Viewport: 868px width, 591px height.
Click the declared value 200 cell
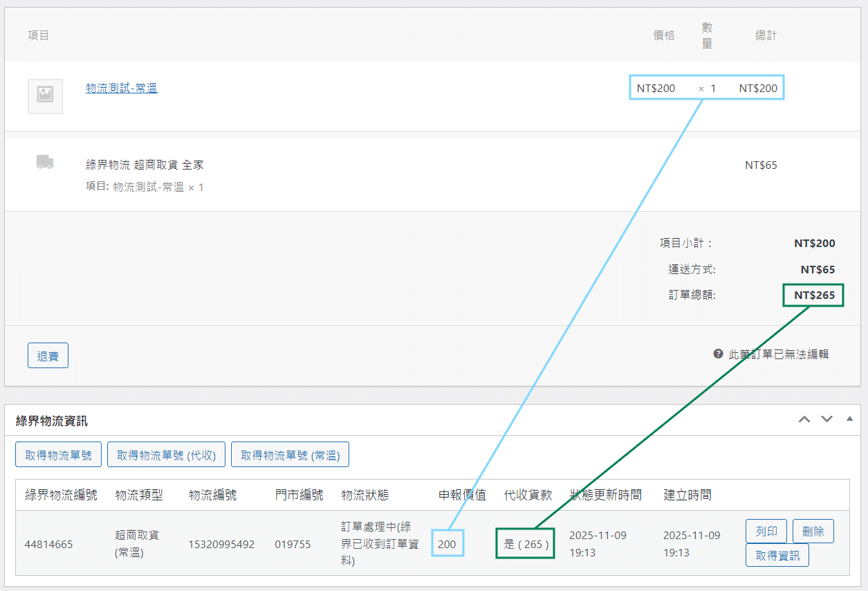click(x=447, y=544)
